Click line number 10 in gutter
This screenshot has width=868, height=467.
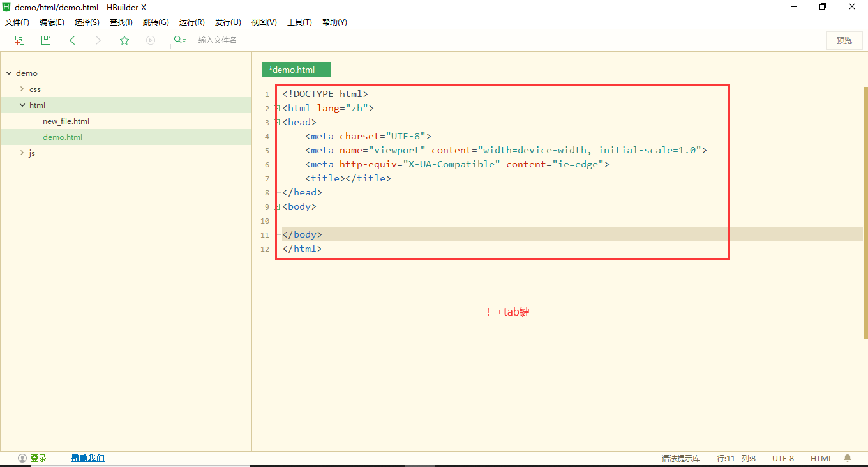point(265,221)
